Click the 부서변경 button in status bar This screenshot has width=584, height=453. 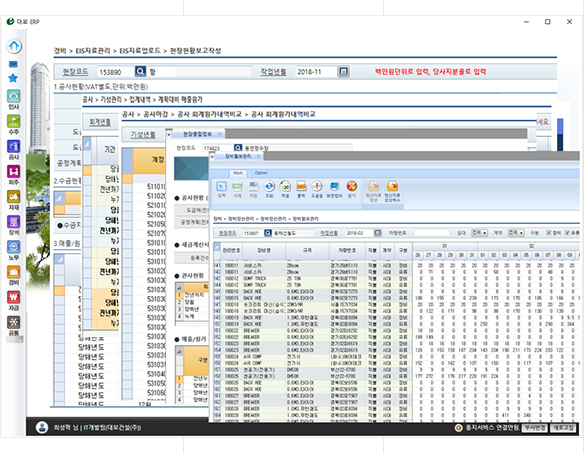(x=534, y=428)
